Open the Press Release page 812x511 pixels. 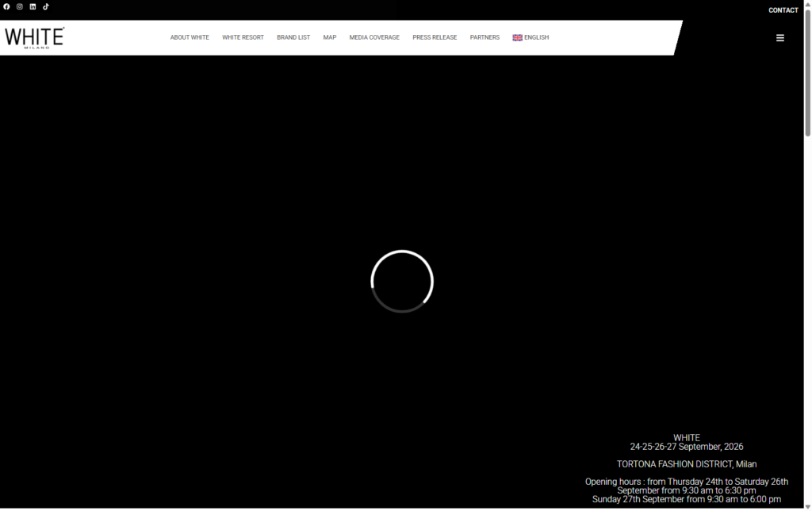(435, 37)
